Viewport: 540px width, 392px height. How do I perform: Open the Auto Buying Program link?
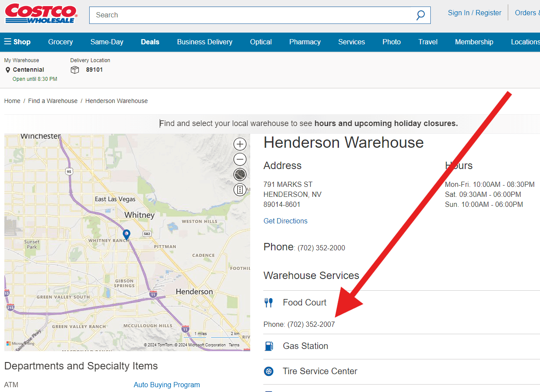(x=167, y=385)
